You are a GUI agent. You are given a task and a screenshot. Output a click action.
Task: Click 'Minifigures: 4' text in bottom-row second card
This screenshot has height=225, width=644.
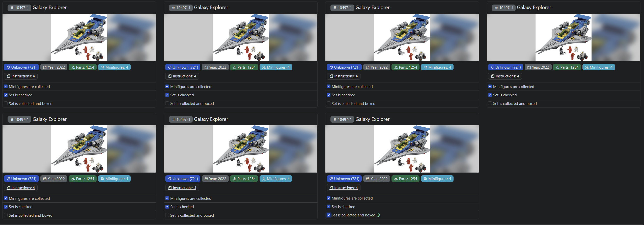(278, 179)
